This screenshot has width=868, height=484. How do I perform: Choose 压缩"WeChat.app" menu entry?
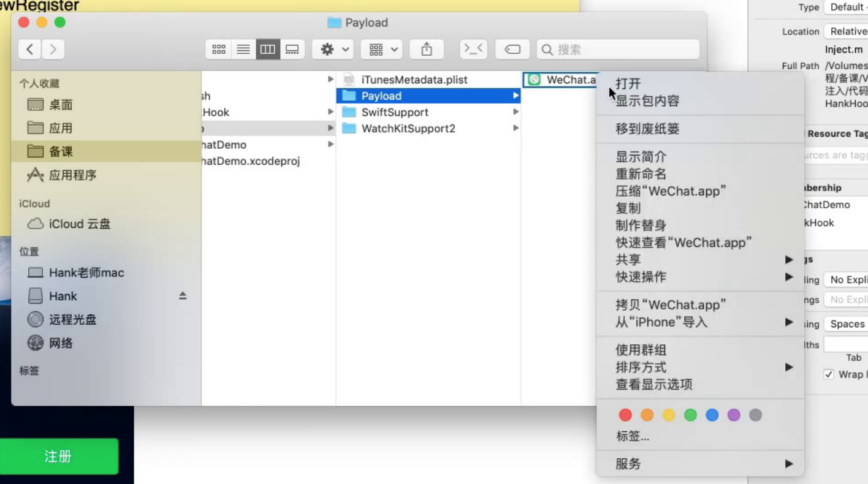point(700,191)
